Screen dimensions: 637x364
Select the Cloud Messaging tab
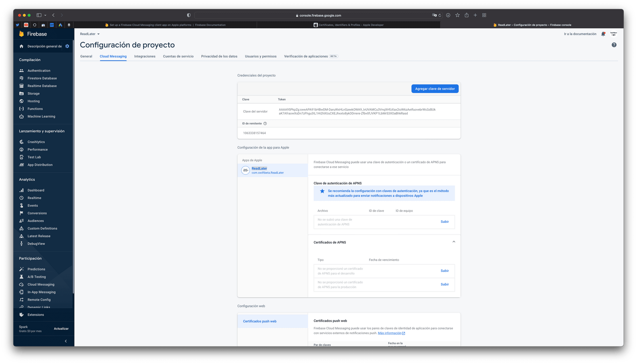[113, 56]
